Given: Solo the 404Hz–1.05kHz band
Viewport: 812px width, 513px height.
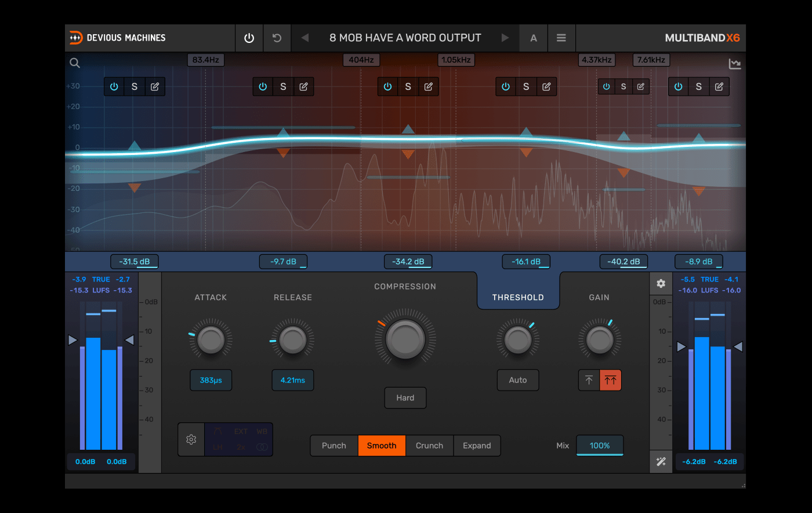Looking at the screenshot, I should 408,86.
